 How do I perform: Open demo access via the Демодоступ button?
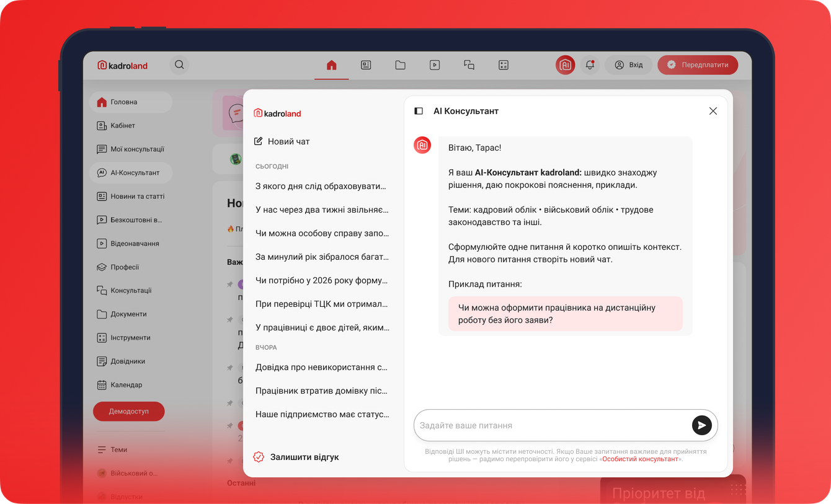(128, 411)
